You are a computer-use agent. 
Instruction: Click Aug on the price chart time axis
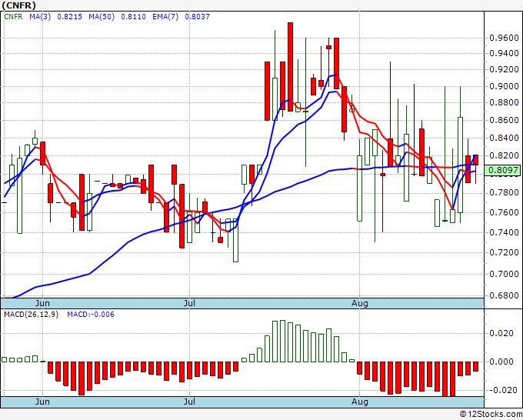[360, 303]
